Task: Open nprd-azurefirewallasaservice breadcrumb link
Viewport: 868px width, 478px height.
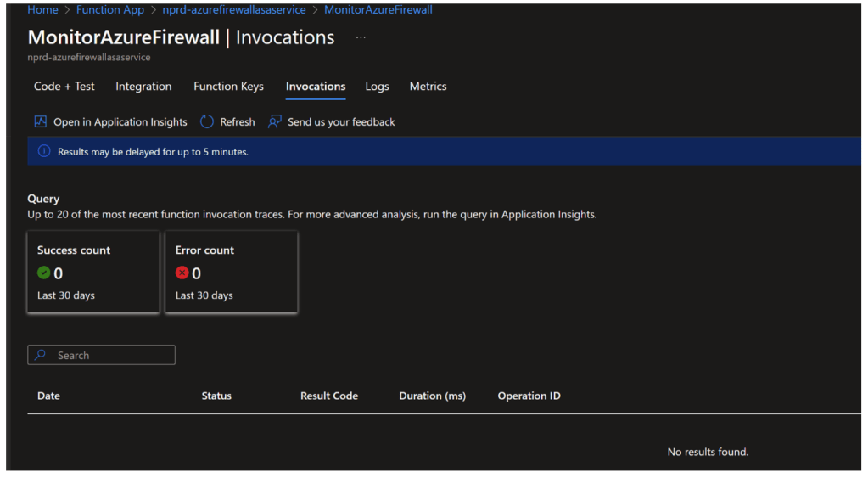Action: click(x=232, y=10)
